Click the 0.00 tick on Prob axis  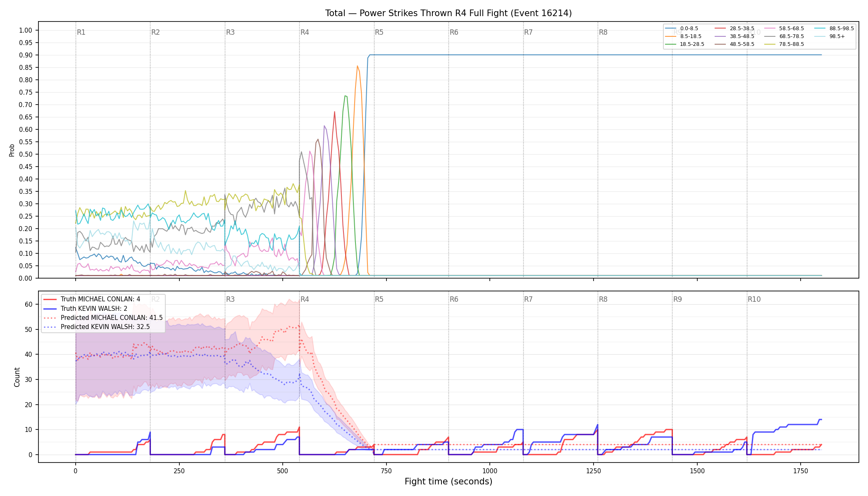[26, 278]
